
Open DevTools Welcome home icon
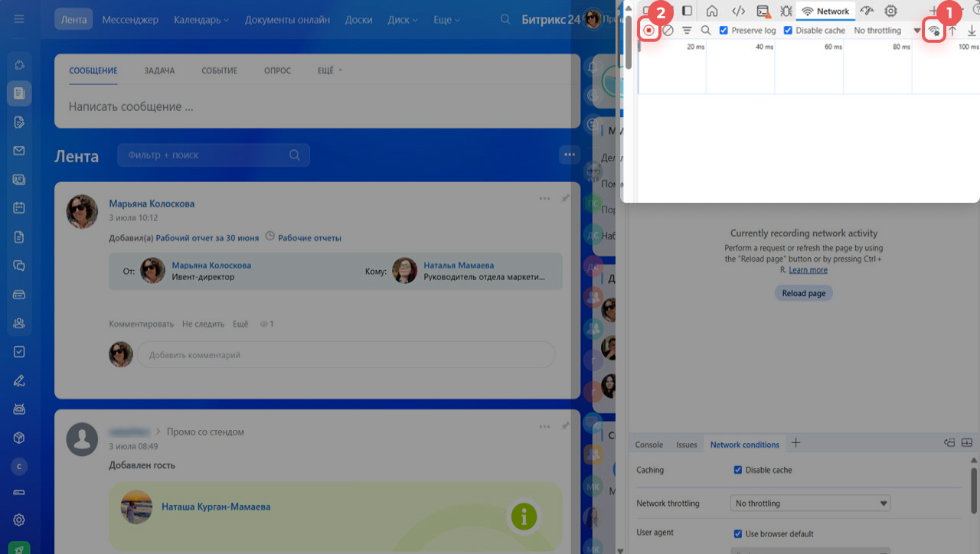[712, 11]
